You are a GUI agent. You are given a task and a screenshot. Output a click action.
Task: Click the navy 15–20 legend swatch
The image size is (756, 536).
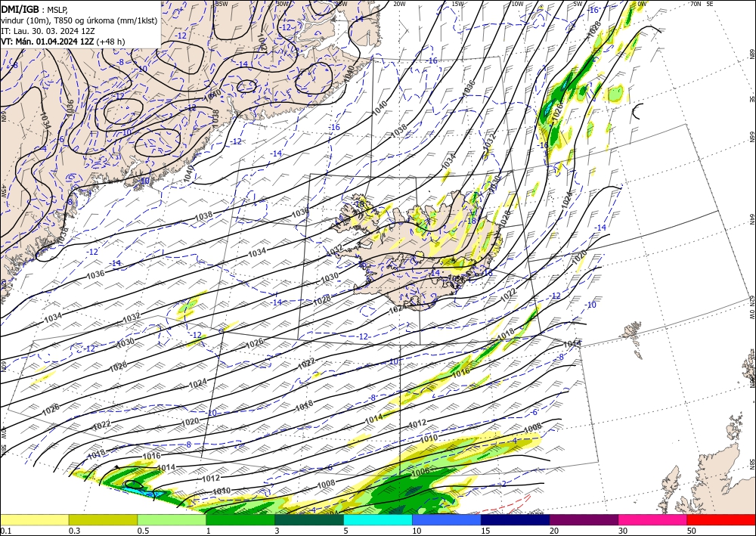516,519
